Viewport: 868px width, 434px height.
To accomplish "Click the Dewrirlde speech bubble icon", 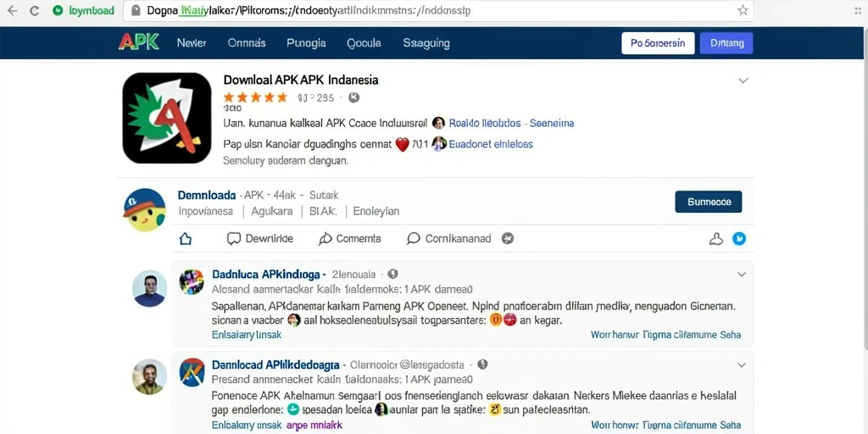I will [x=234, y=238].
